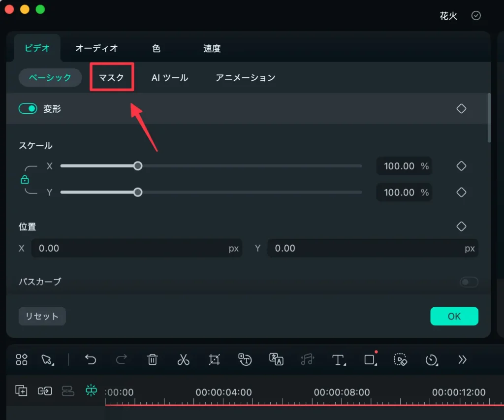Open the マスク sub-tab
The image size is (504, 420).
click(x=112, y=77)
